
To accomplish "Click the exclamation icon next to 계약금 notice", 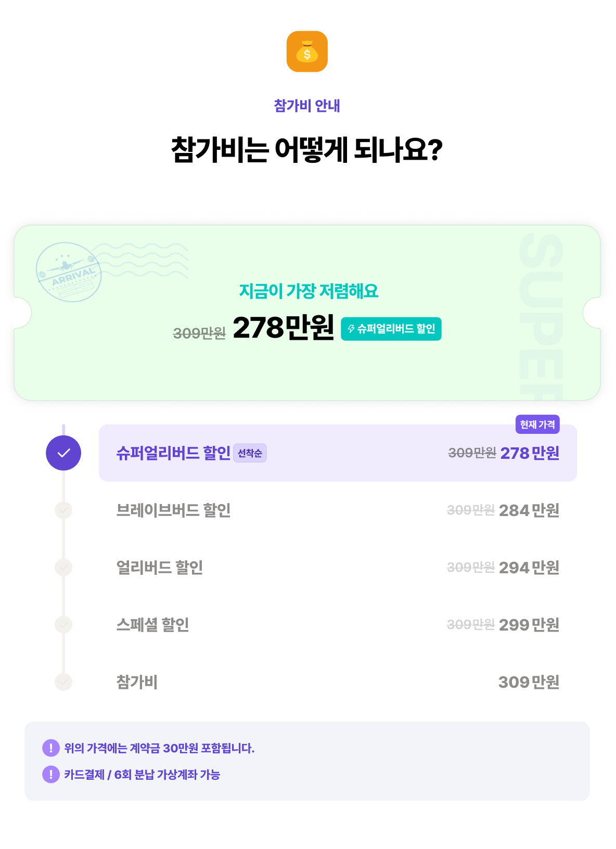I will click(51, 748).
